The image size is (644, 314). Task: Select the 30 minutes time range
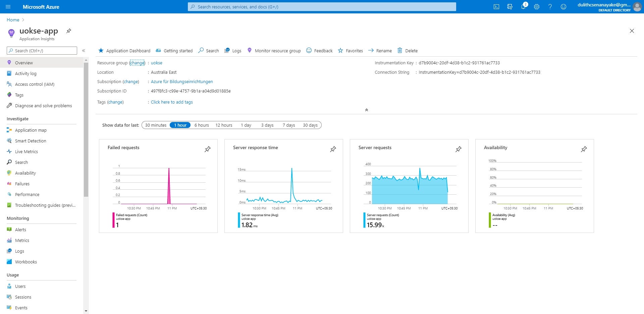(x=156, y=125)
